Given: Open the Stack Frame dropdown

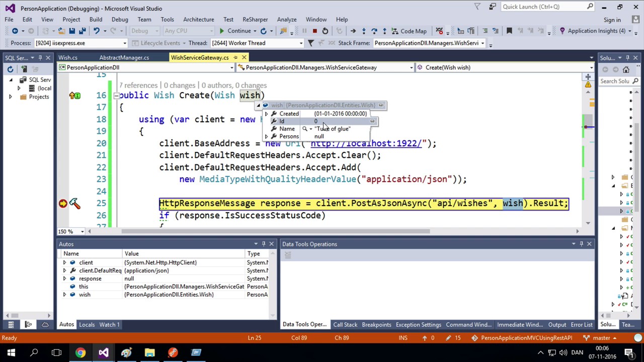Looking at the screenshot, I should (x=482, y=43).
